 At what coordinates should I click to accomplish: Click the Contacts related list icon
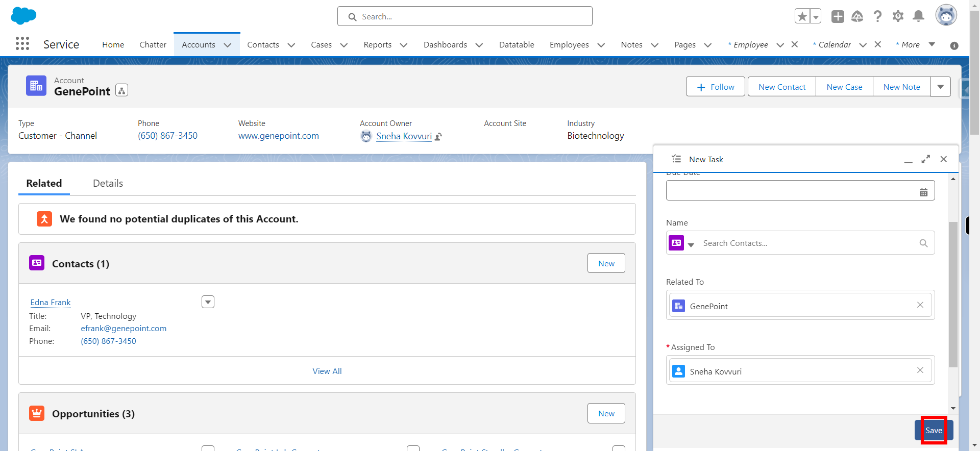pyautogui.click(x=37, y=263)
